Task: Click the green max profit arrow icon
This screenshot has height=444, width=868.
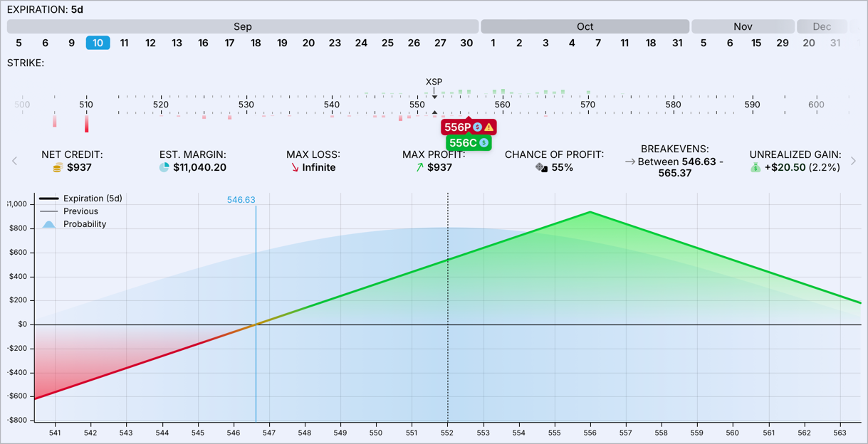Action: (420, 168)
